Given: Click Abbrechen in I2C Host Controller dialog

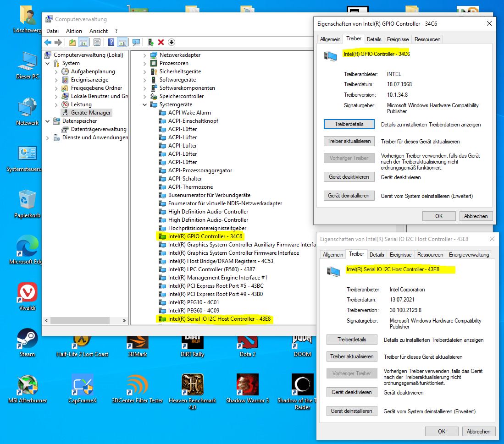Looking at the screenshot, I should tap(479, 432).
